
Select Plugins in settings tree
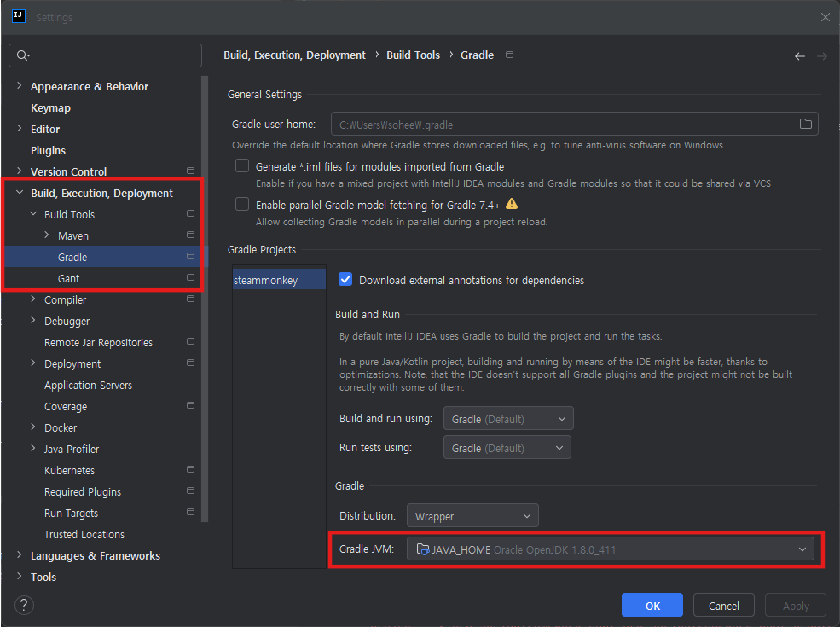49,151
